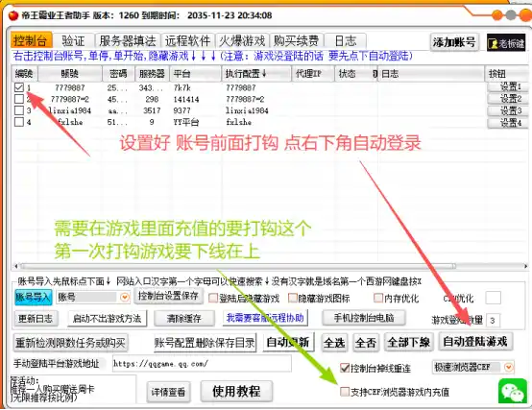Click the 添加账号 button
The image size is (532, 410).
click(454, 43)
